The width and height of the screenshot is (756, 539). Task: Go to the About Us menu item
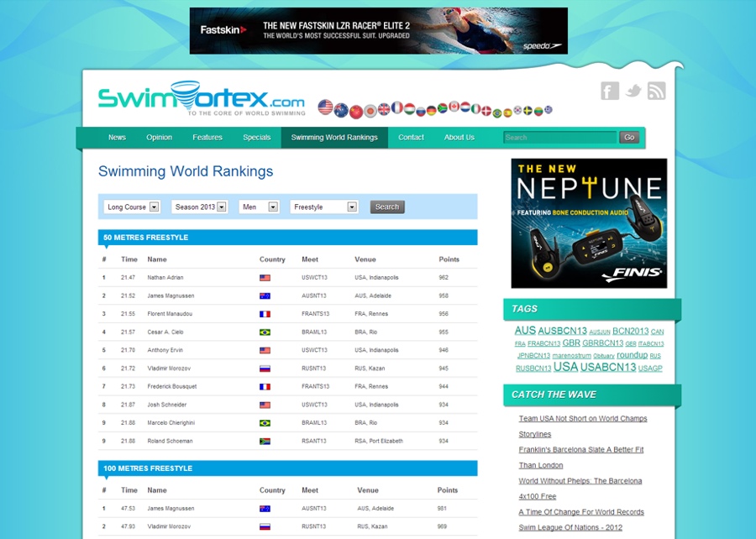click(x=459, y=138)
